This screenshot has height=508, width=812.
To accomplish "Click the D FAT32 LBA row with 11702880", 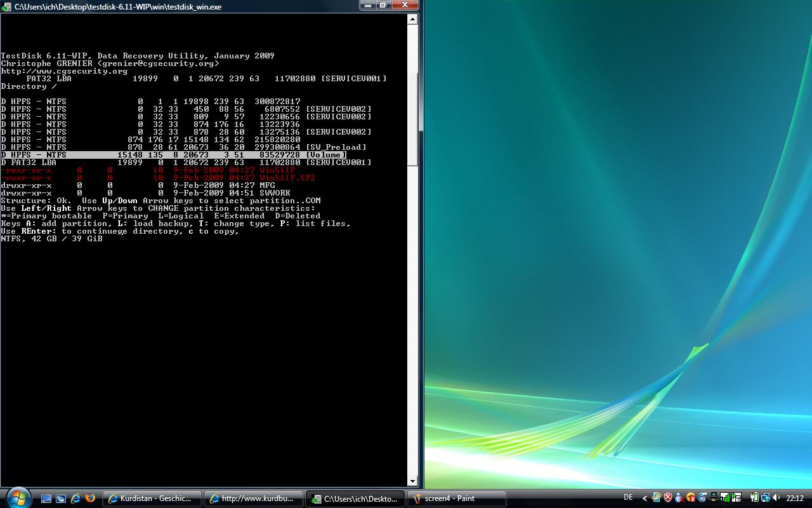I will pyautogui.click(x=186, y=163).
